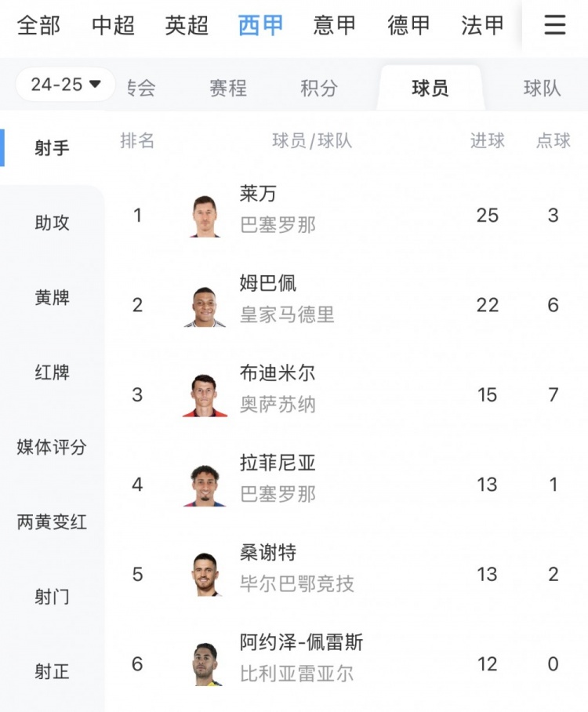Open the 赛程 schedule tab
The image size is (588, 712).
click(x=228, y=88)
